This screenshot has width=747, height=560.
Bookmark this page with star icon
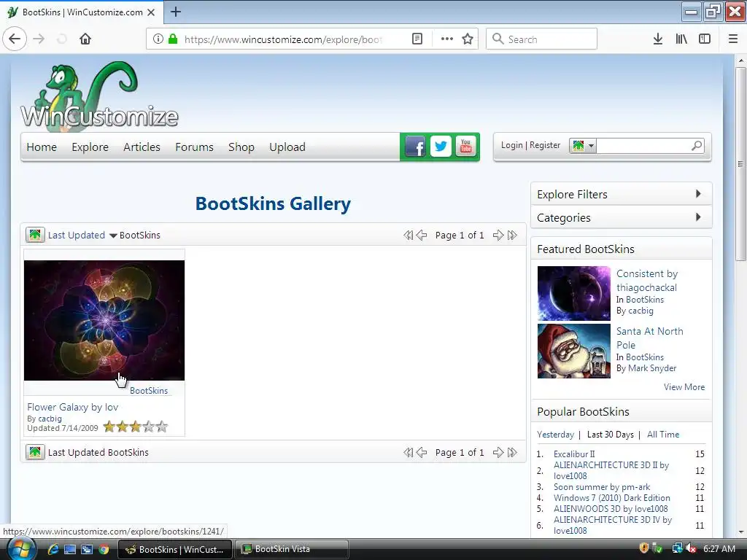468,39
